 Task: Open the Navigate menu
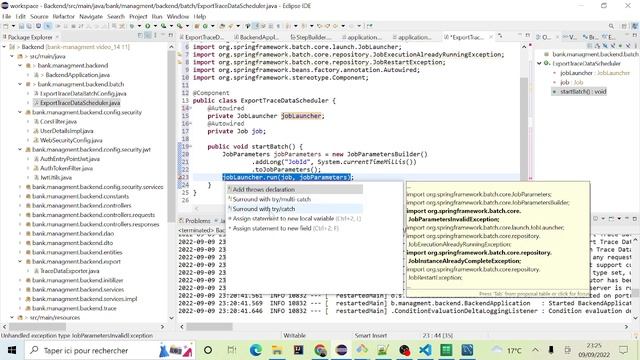pos(91,17)
